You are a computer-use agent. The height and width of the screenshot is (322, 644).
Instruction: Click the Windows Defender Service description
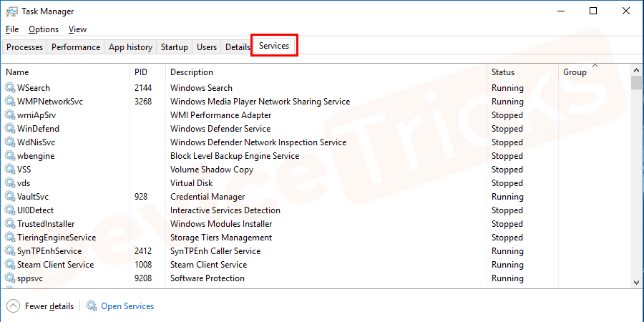220,129
